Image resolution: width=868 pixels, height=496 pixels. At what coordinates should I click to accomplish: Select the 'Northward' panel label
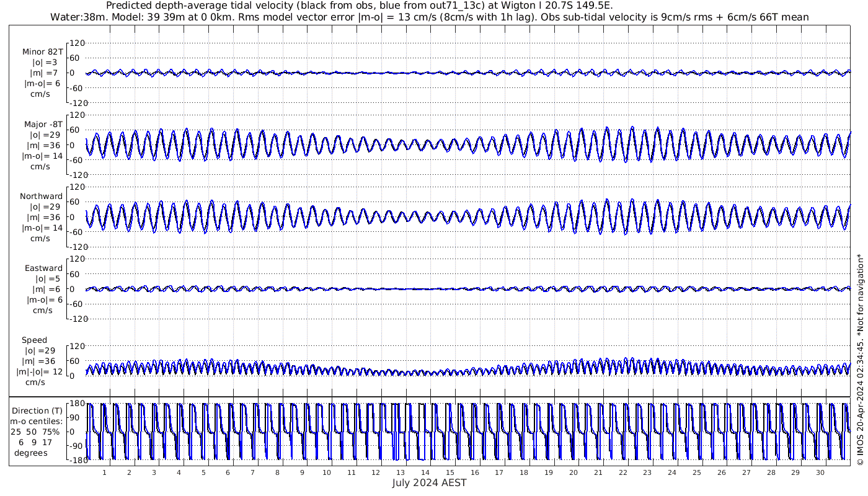point(42,196)
